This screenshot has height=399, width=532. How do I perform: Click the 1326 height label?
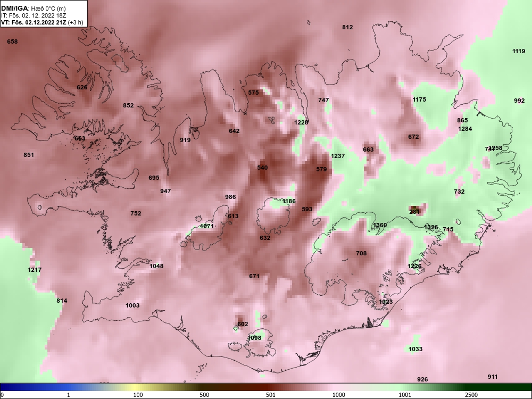click(431, 227)
